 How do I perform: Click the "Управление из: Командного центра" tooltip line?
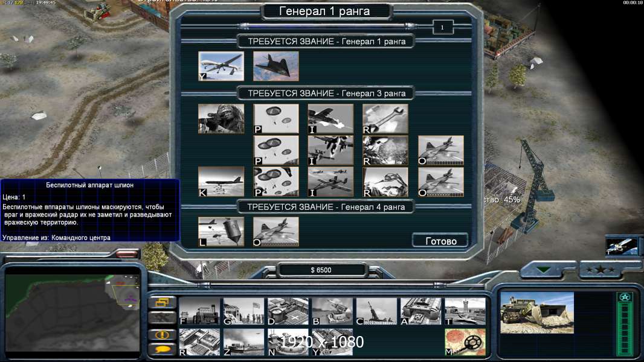point(56,237)
